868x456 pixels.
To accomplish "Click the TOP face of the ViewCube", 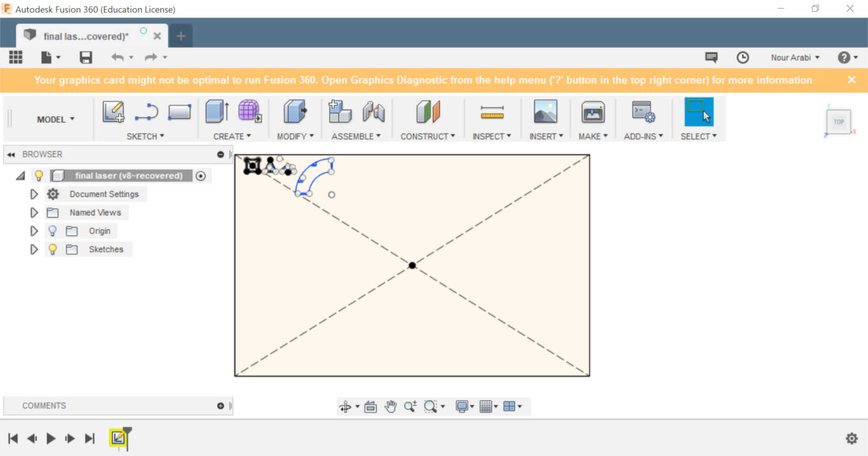I will pyautogui.click(x=839, y=121).
